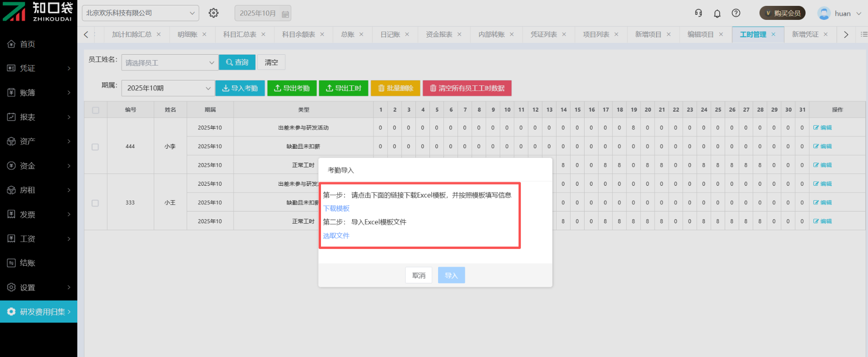Viewport: 868px width, 357px height.
Task: Open the company name dropdown
Action: [x=140, y=13]
